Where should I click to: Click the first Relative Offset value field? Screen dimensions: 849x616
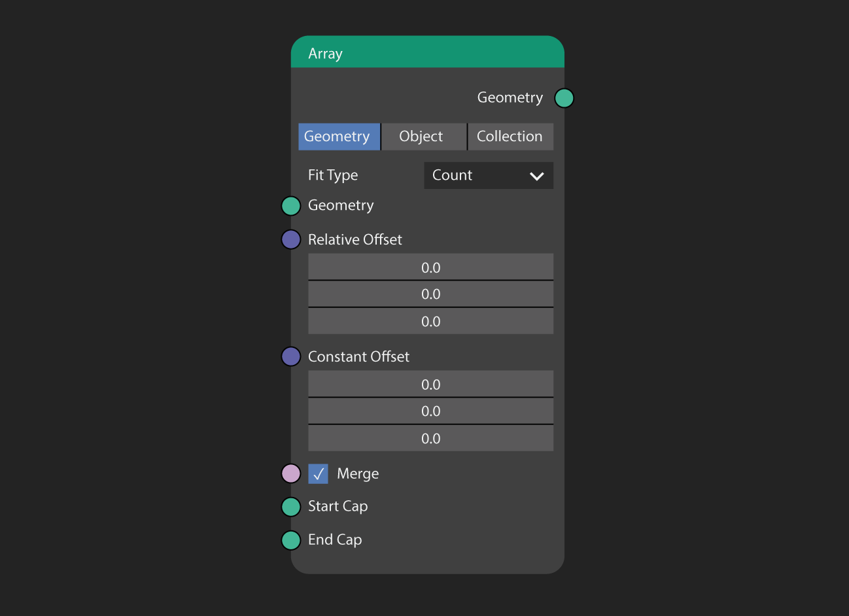pyautogui.click(x=430, y=267)
